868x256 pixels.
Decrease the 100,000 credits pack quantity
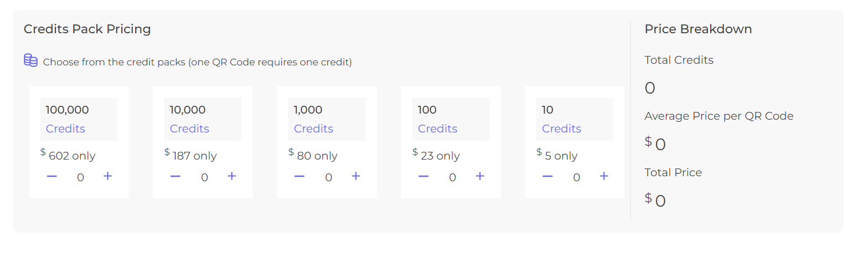click(x=52, y=176)
